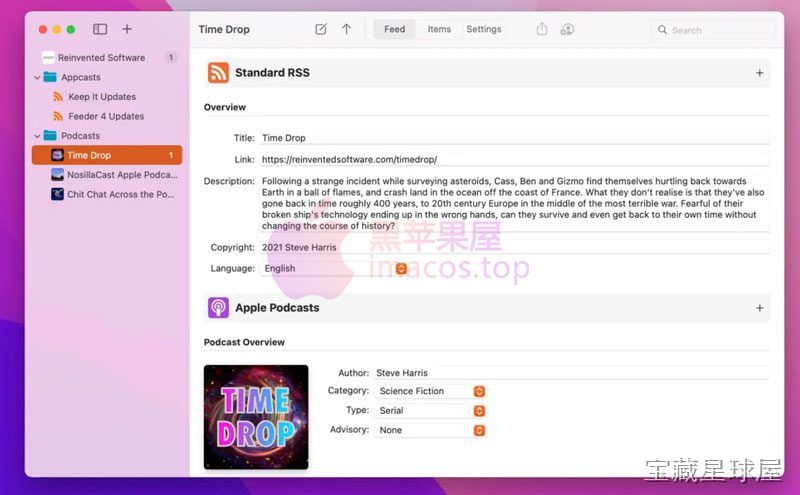Screen dimensions: 800x495
Task: Open the Type dropdown showing Serial
Action: click(x=430, y=411)
